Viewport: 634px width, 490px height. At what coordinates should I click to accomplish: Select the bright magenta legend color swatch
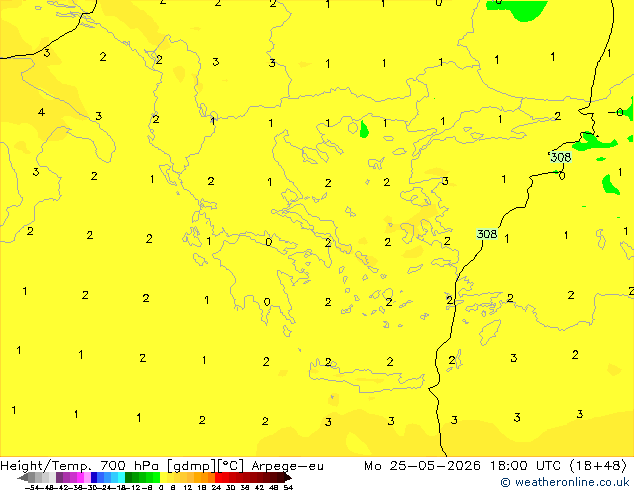tap(80, 477)
